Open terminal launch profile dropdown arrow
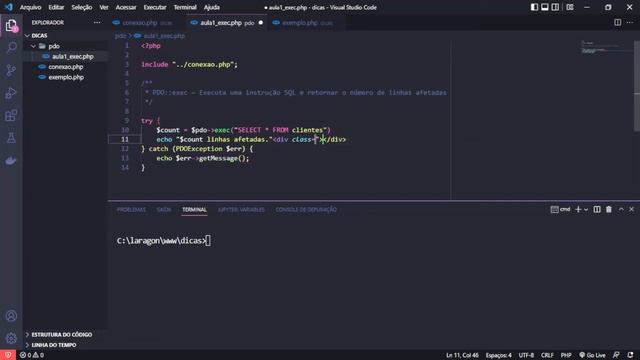The height and width of the screenshot is (360, 640). [x=586, y=209]
